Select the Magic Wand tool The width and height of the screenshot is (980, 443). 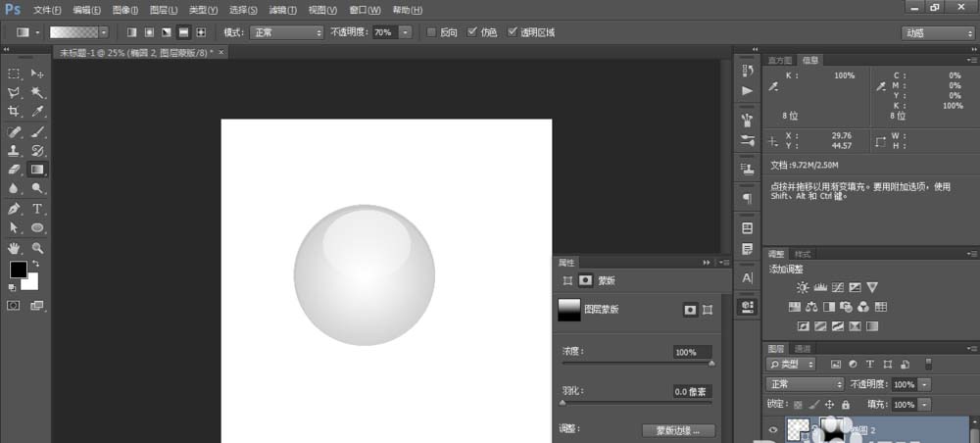(37, 92)
